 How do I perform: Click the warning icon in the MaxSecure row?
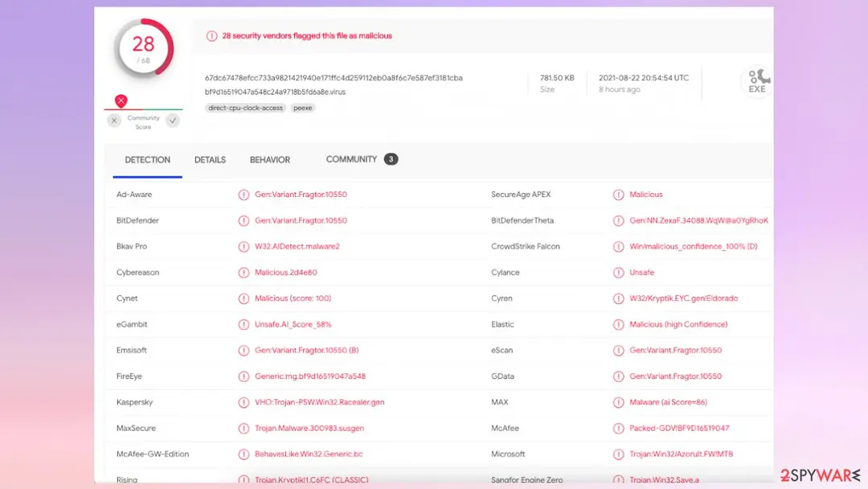(x=244, y=429)
